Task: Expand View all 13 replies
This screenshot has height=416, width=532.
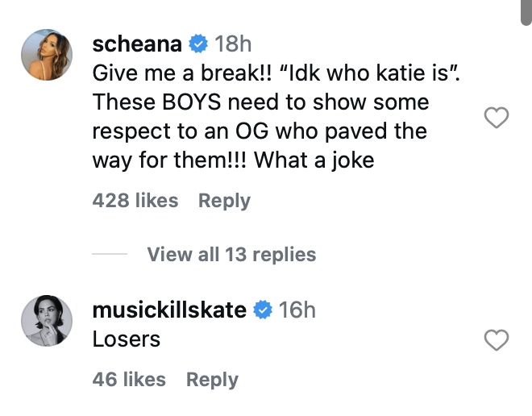Action: tap(231, 255)
